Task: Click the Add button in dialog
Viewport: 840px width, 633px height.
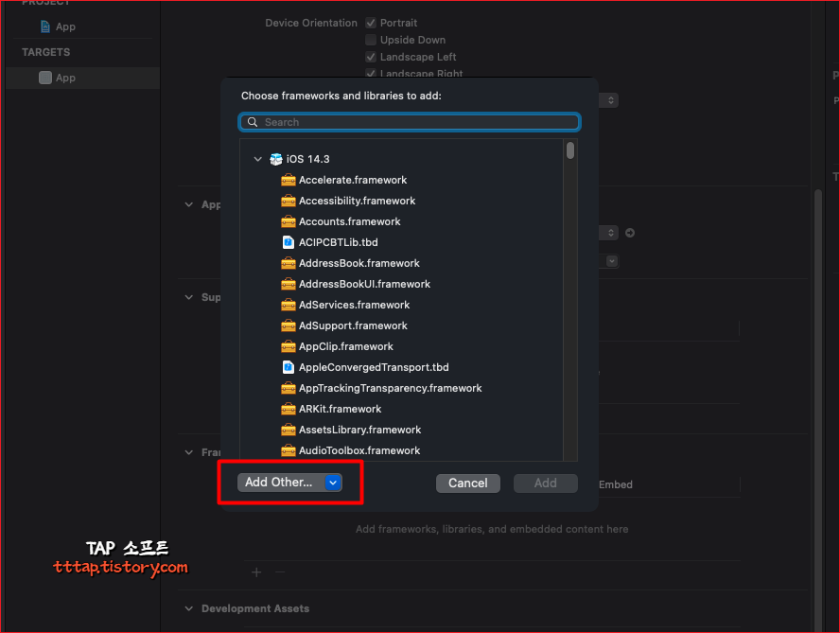Action: click(x=546, y=483)
